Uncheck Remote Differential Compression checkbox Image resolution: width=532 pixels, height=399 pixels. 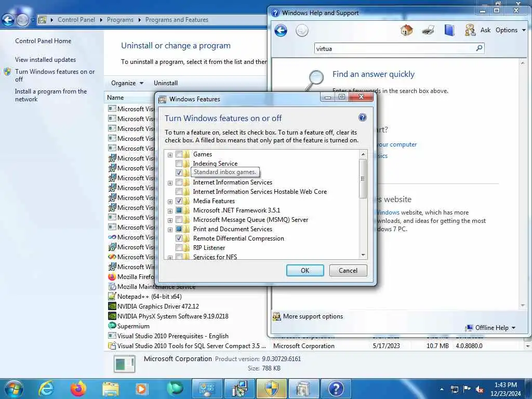coord(179,238)
